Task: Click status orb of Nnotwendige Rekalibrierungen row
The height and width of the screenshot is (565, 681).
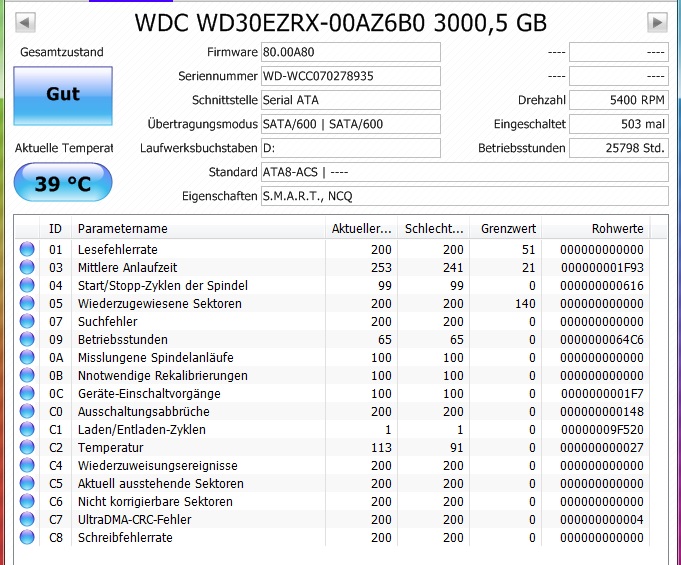Action: coord(27,375)
